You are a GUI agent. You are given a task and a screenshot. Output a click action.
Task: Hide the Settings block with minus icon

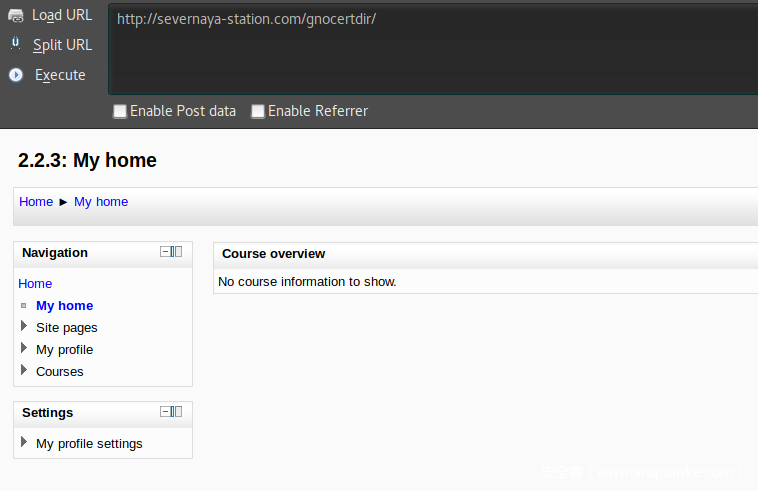pyautogui.click(x=165, y=412)
